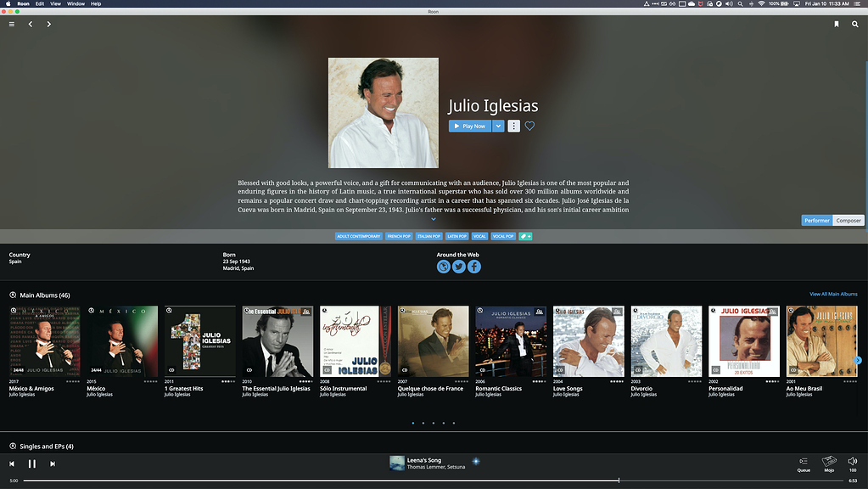Expand the Play Now dropdown arrow
Viewport: 868px width, 489px height.
click(x=499, y=126)
